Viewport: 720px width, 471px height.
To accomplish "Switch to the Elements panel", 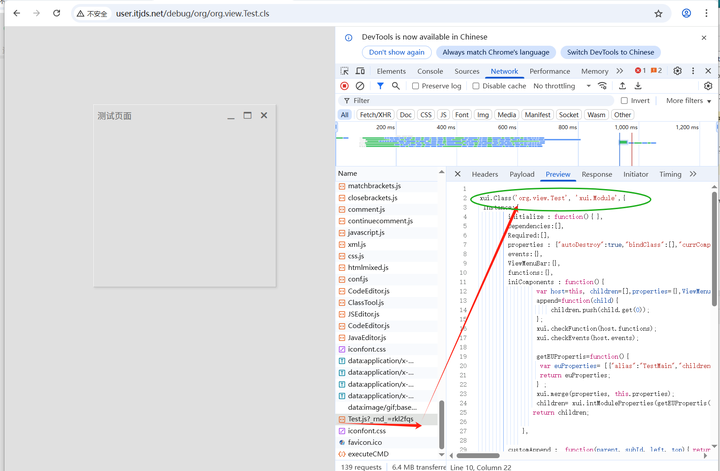I will tap(391, 71).
